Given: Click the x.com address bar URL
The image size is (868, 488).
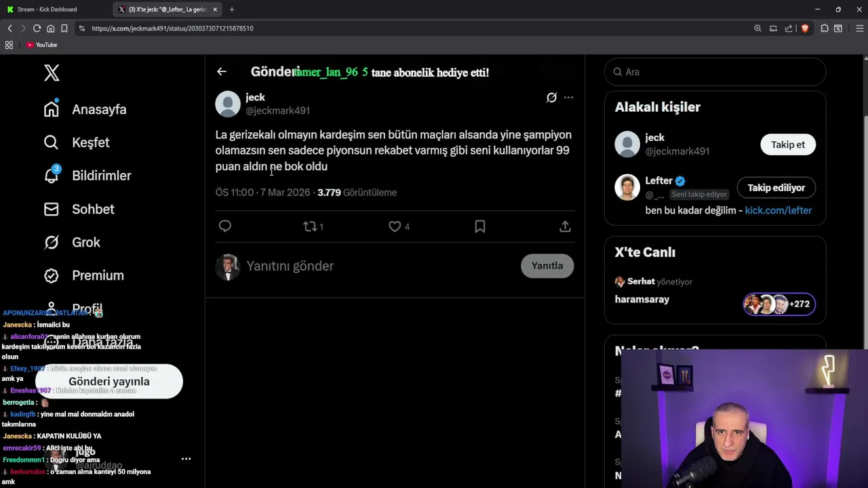Looking at the screenshot, I should coord(172,28).
